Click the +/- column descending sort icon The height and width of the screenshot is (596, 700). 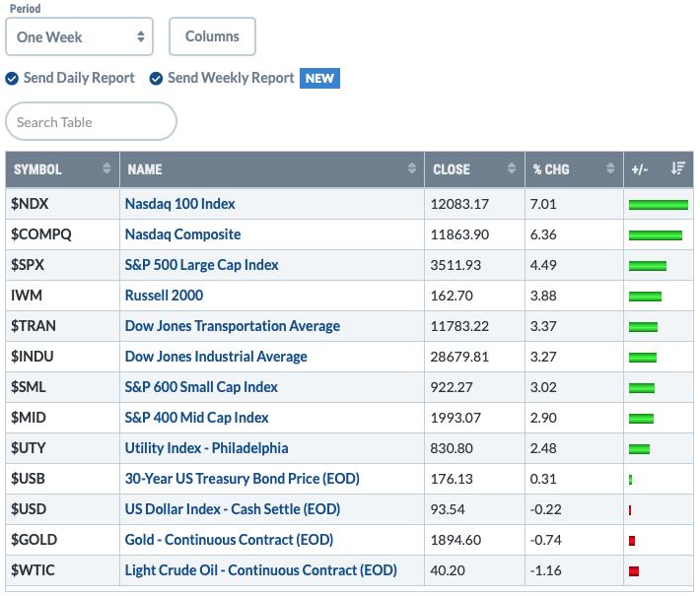pyautogui.click(x=677, y=168)
